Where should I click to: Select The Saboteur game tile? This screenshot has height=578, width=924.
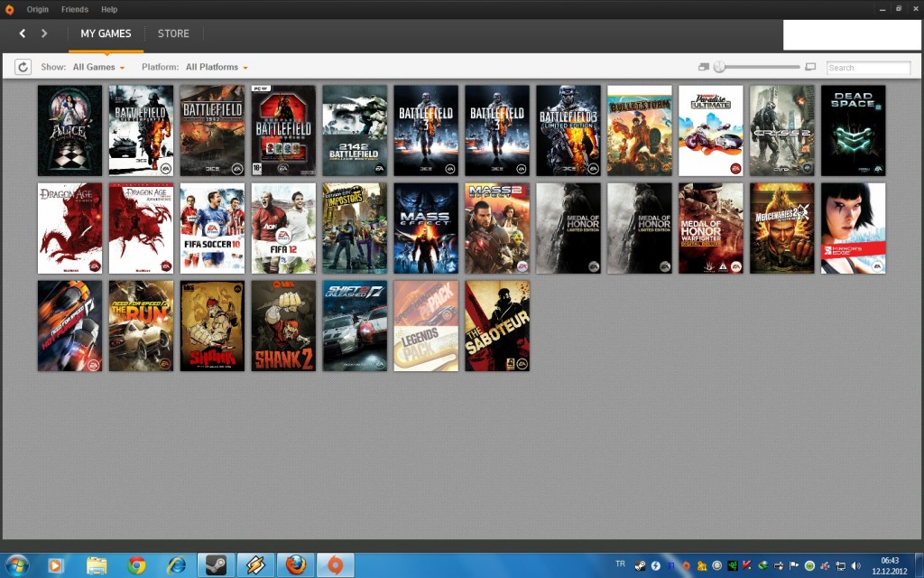click(x=497, y=326)
